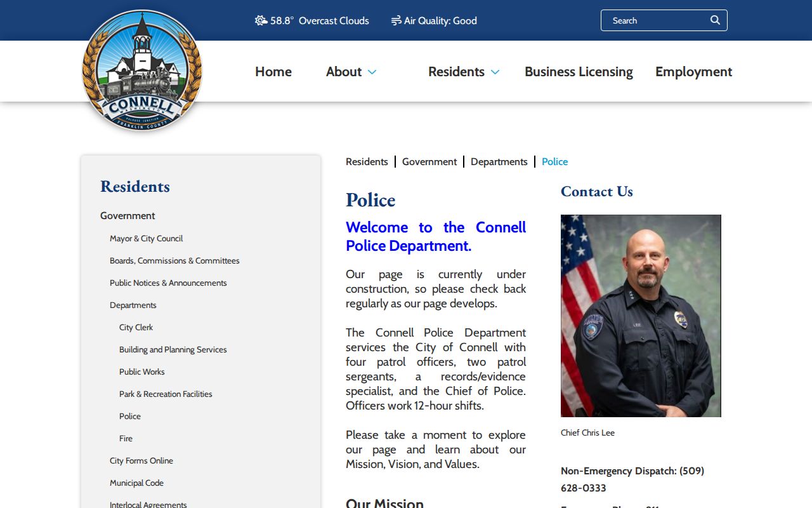Open the Employment menu item
812x508 pixels.
click(693, 72)
